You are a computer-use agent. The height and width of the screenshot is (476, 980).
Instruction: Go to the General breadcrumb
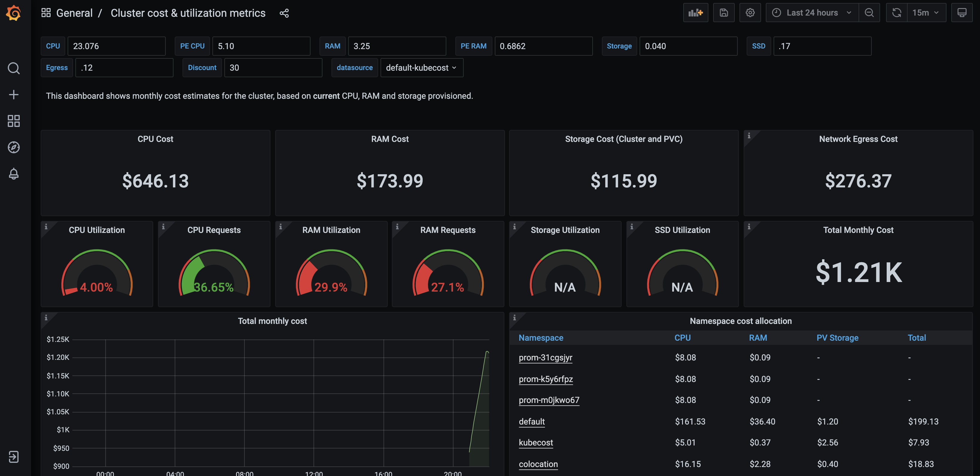pos(74,13)
